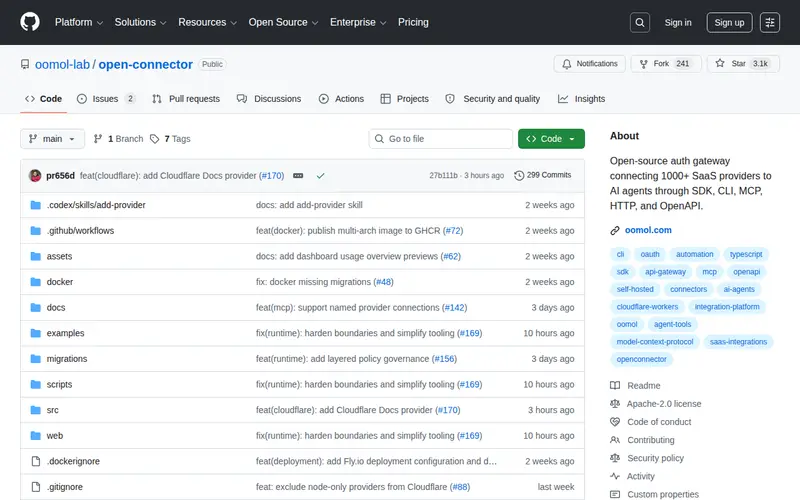Viewport: 800px width, 500px height.
Task: Open the Security policy link
Action: coord(655,458)
